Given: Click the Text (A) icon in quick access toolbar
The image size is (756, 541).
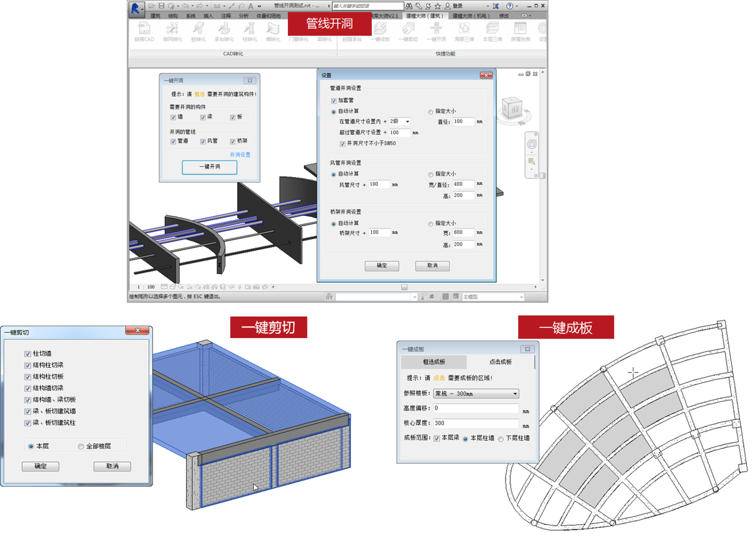Looking at the screenshot, I should point(251,6).
